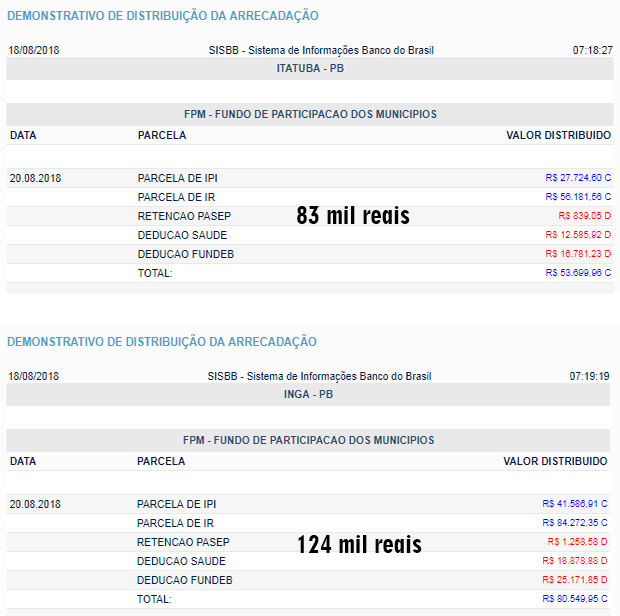Click the health deduction value R$ 12.585,92 D
The height and width of the screenshot is (616, 620).
(578, 235)
